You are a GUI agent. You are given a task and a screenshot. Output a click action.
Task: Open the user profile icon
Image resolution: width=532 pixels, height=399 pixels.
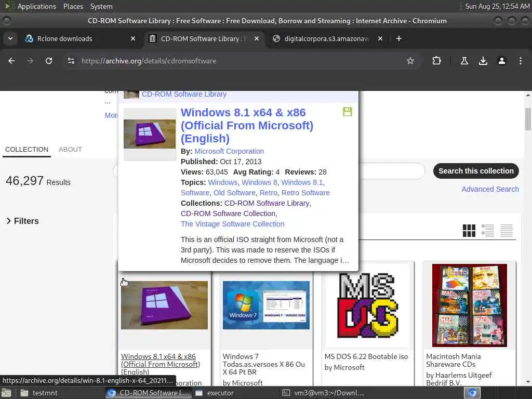point(501,61)
